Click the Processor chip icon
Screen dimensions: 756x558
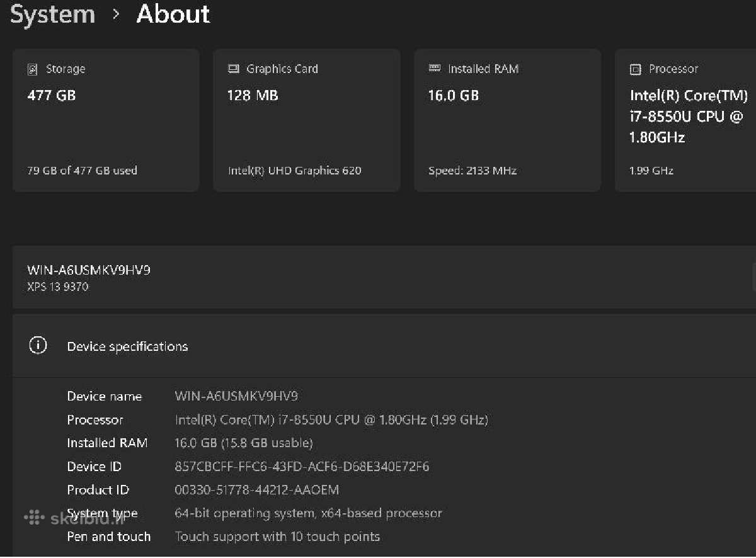click(x=636, y=69)
